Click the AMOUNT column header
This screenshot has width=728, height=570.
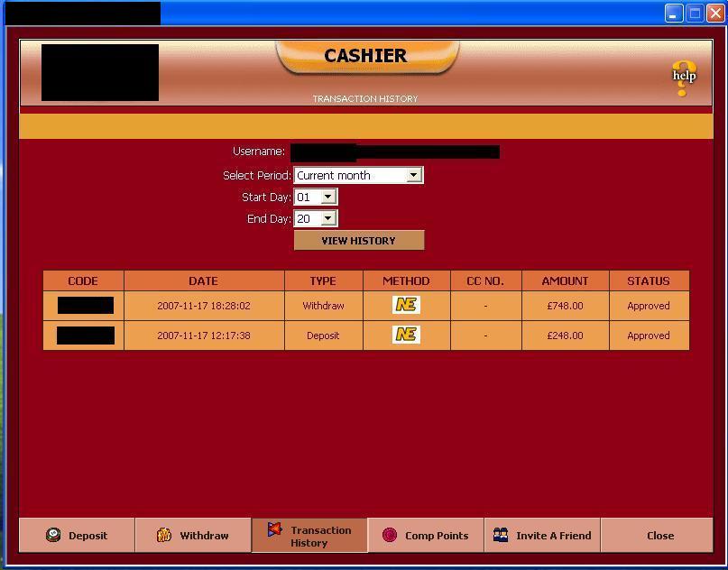(565, 280)
